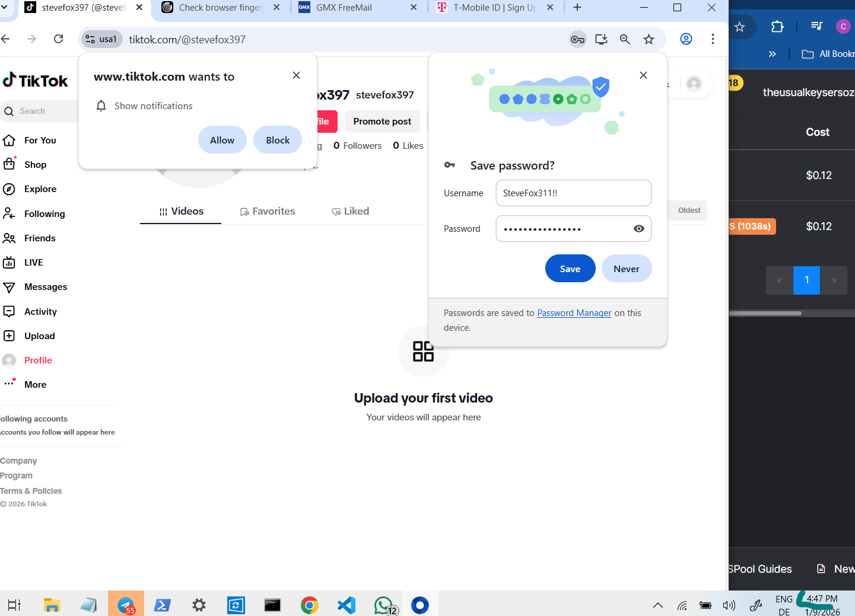The height and width of the screenshot is (616, 855).
Task: Expand the More sidebar menu
Action: tap(35, 384)
